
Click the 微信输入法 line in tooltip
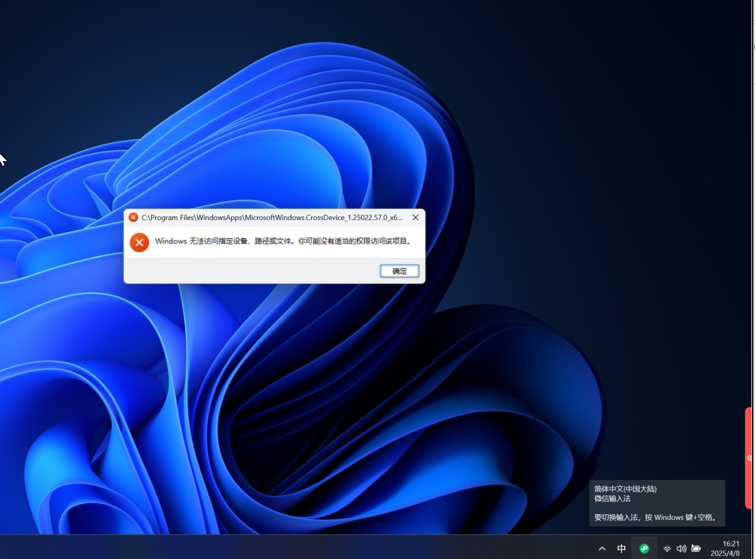pyautogui.click(x=613, y=499)
